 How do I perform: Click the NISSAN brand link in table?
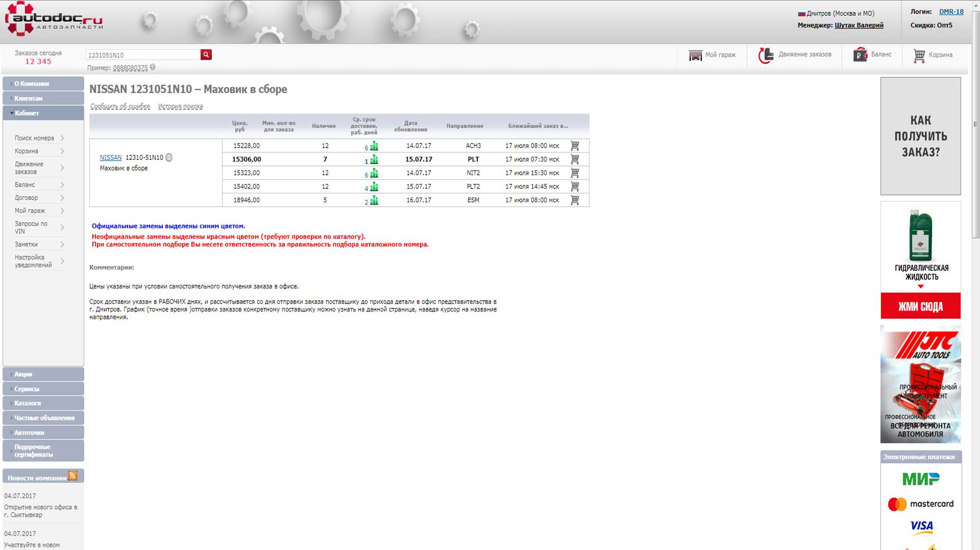[111, 158]
